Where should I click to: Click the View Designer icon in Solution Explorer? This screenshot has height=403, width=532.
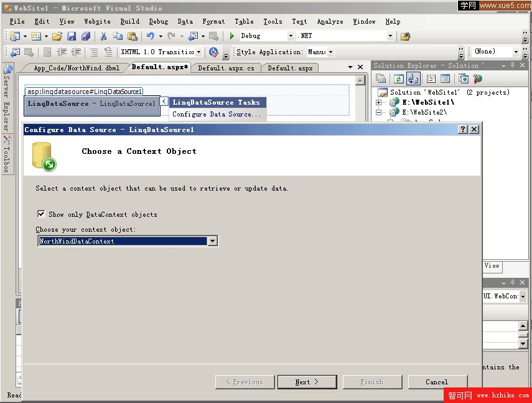point(445,78)
